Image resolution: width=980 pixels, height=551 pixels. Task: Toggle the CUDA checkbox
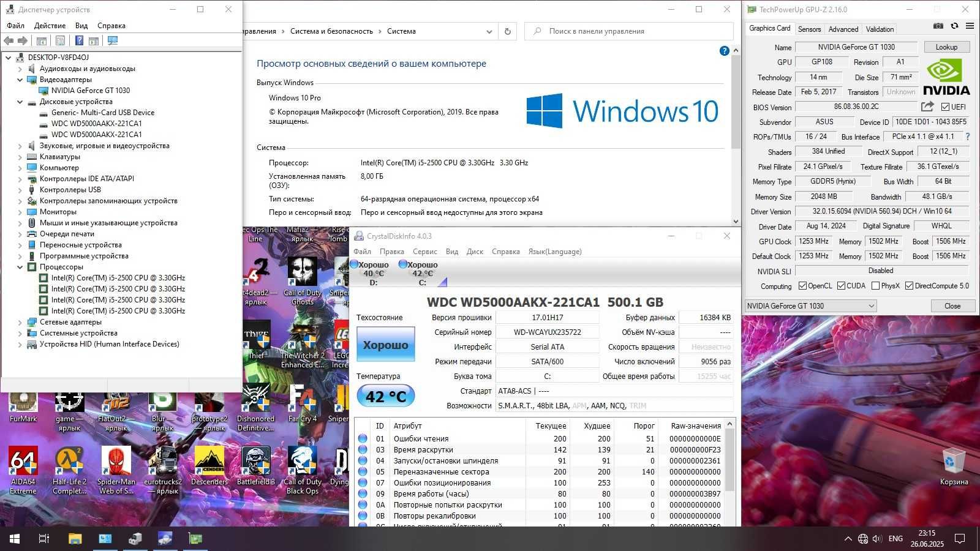coord(842,286)
